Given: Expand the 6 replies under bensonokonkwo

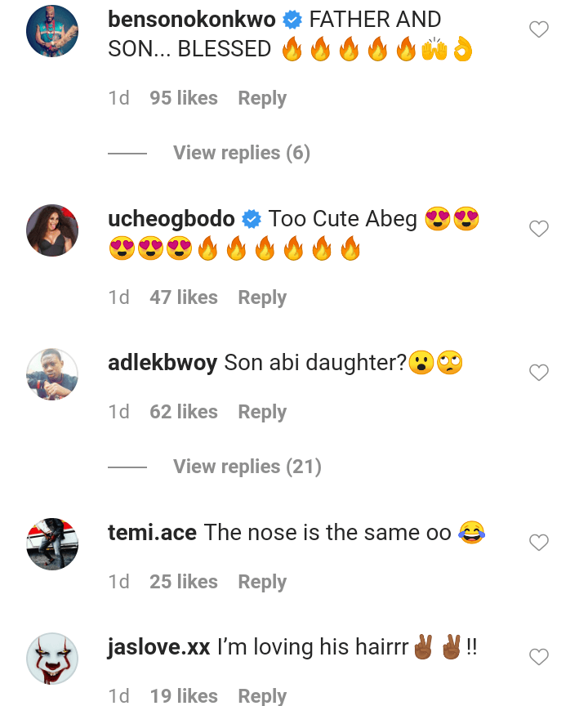Looking at the screenshot, I should pyautogui.click(x=241, y=153).
